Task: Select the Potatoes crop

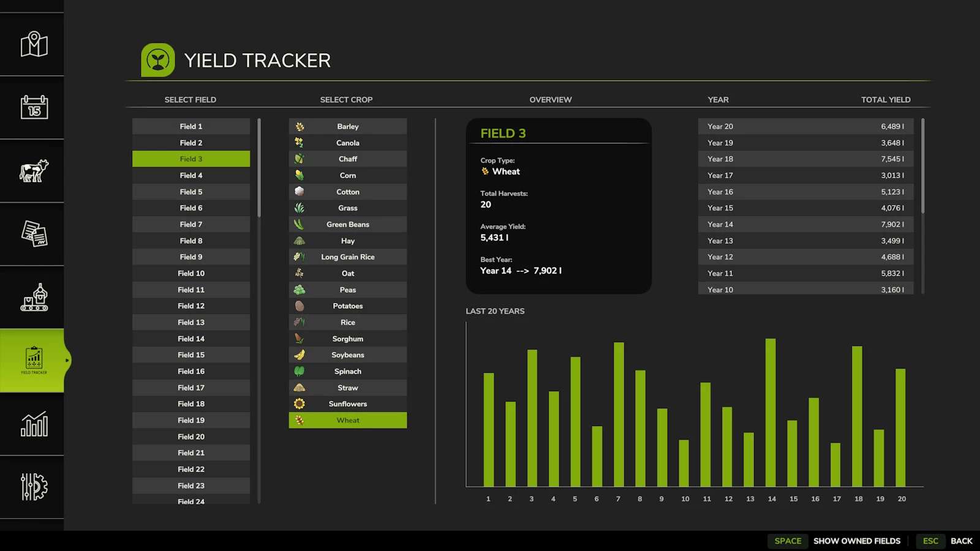Action: (347, 305)
